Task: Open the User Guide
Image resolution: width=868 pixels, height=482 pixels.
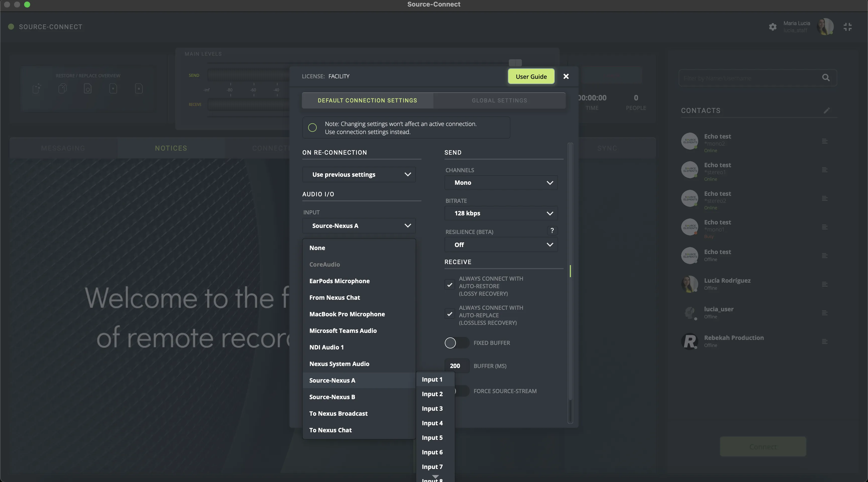Action: [x=531, y=77]
